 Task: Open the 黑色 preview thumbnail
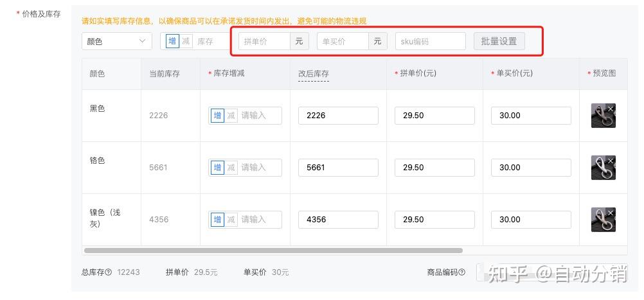[601, 118]
